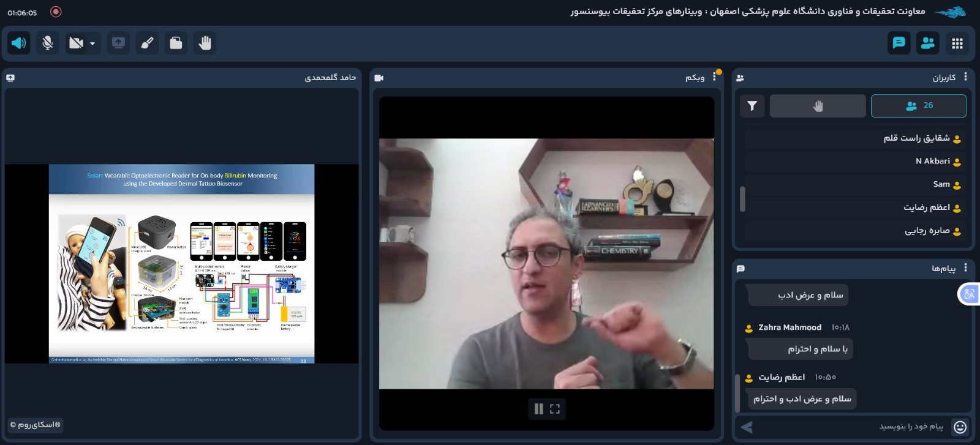The width and height of the screenshot is (980, 445).
Task: Expand the webcam video to fullscreen
Action: pos(555,409)
